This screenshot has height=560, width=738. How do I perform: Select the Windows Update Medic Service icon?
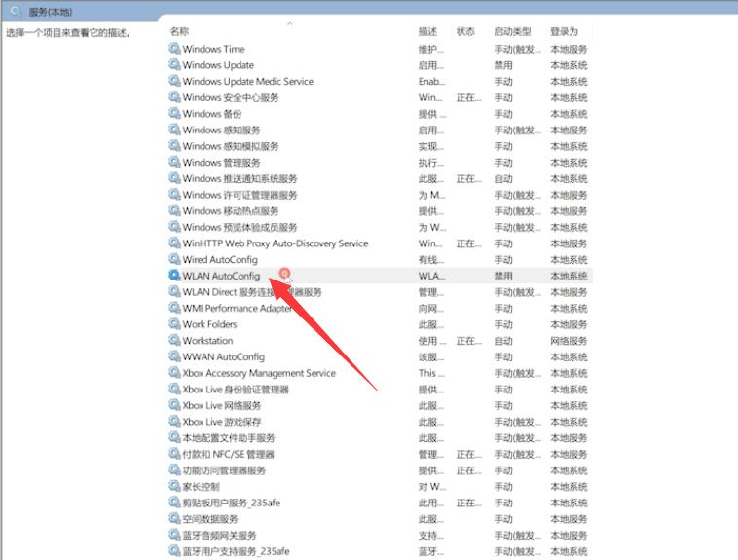174,81
